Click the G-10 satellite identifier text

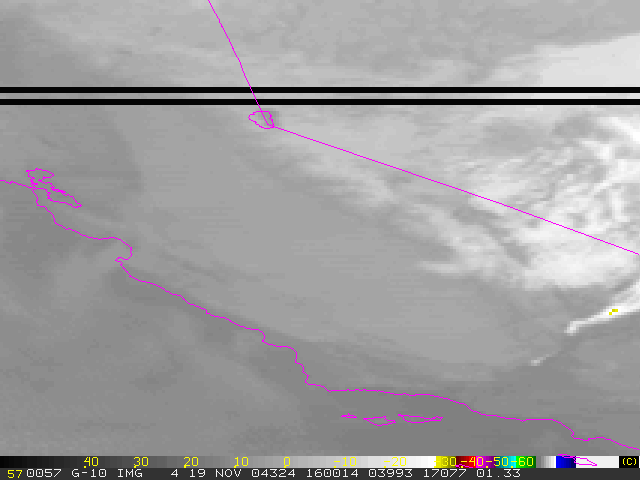pos(85,473)
